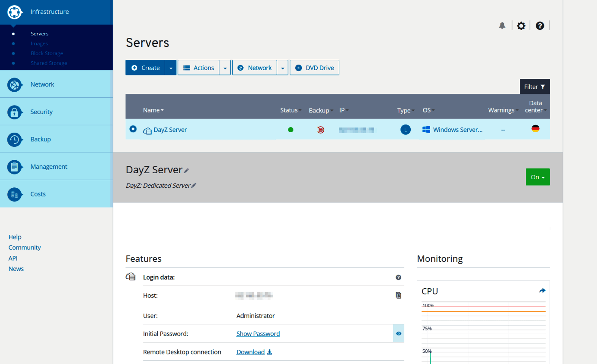The height and width of the screenshot is (364, 597).
Task: Select the DayZ Server row radio button
Action: (x=133, y=129)
